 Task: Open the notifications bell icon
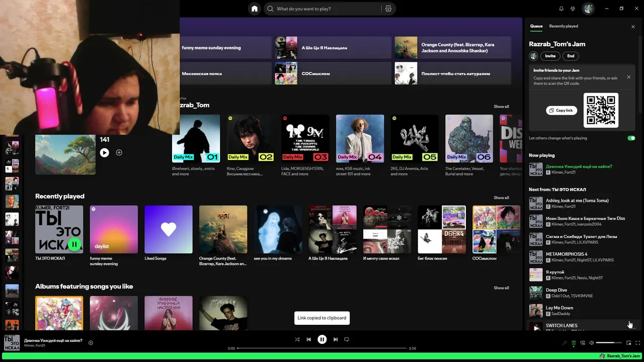click(561, 9)
